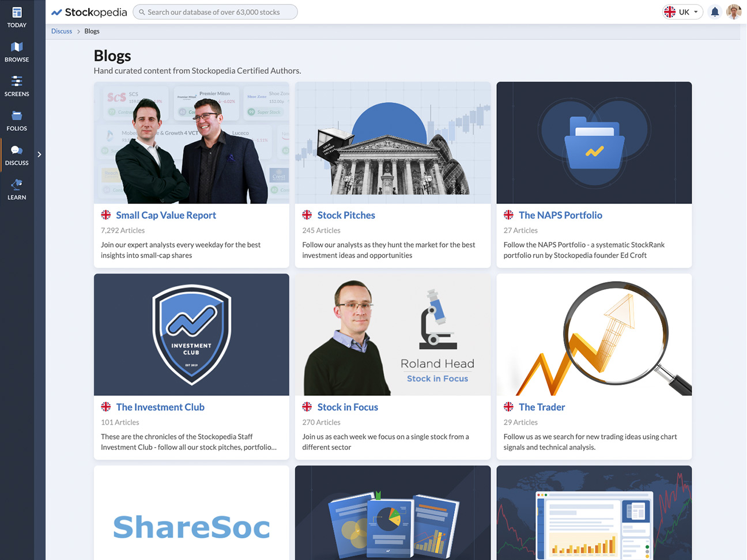747x560 pixels.
Task: Click UK flag beside Small Cap Value Report
Action: (106, 215)
